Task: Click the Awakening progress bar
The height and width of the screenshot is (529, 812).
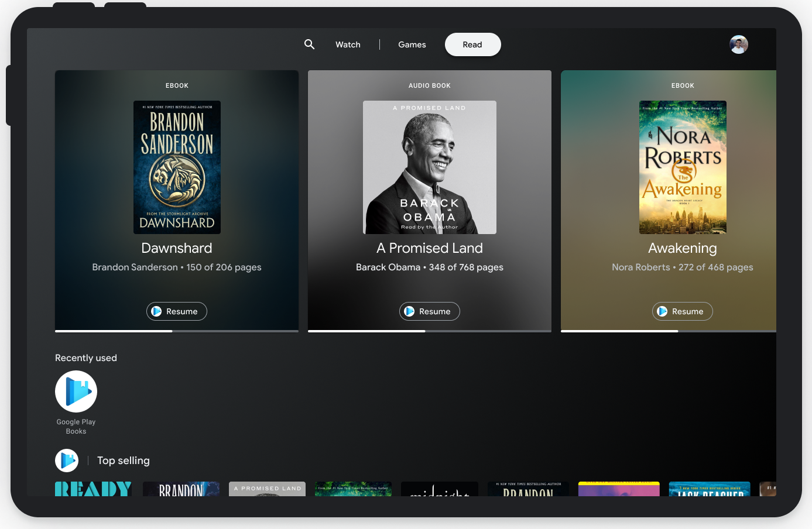Action: (669, 331)
